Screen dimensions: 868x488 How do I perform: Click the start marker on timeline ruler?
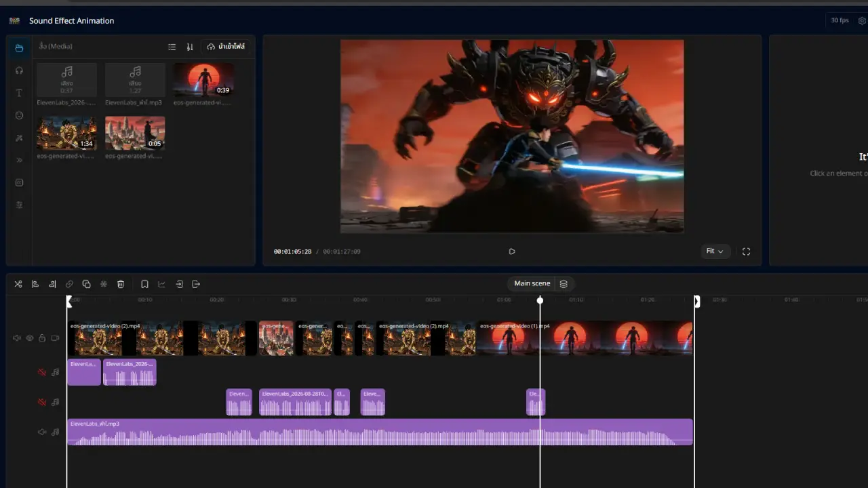(69, 301)
